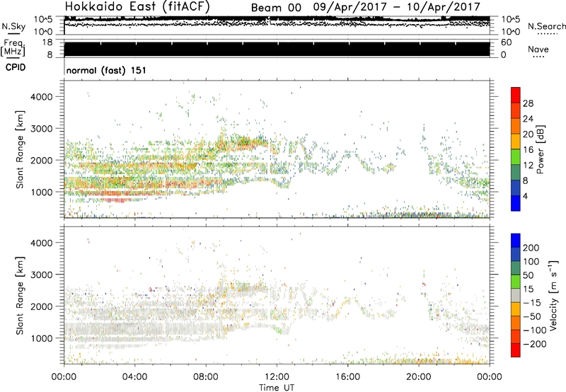Click the topmost red segment of Power color bar

click(x=516, y=95)
